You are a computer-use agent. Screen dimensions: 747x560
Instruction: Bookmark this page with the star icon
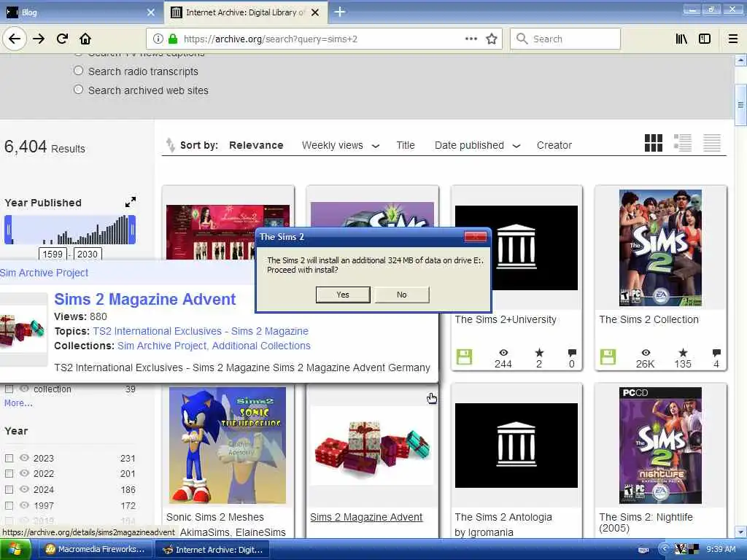coord(492,39)
